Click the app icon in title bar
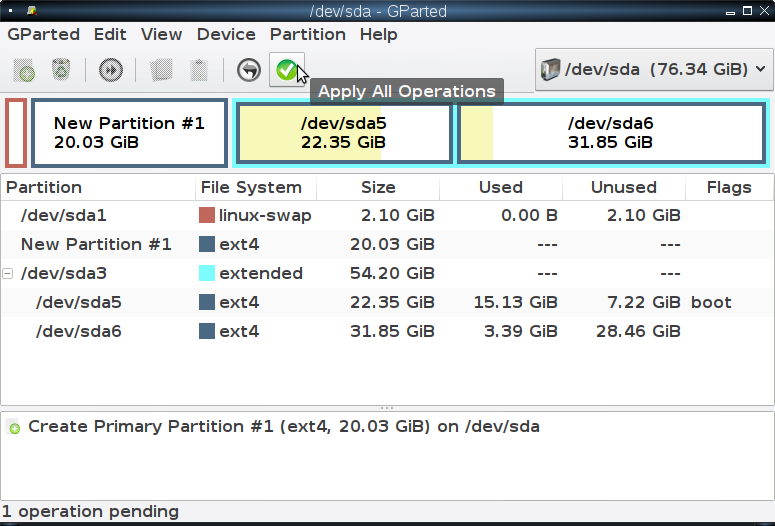This screenshot has height=526, width=775. (33, 10)
